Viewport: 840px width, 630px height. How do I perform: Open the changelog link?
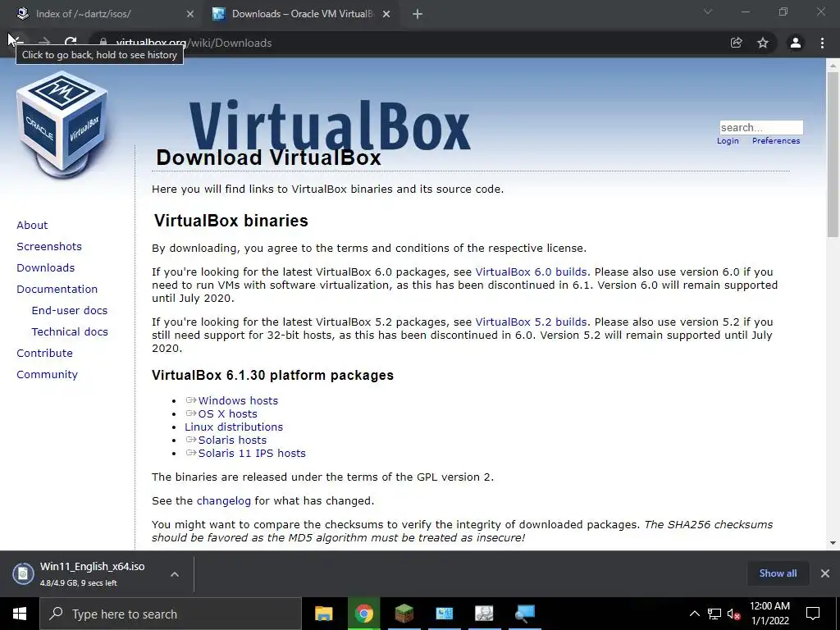[223, 501]
